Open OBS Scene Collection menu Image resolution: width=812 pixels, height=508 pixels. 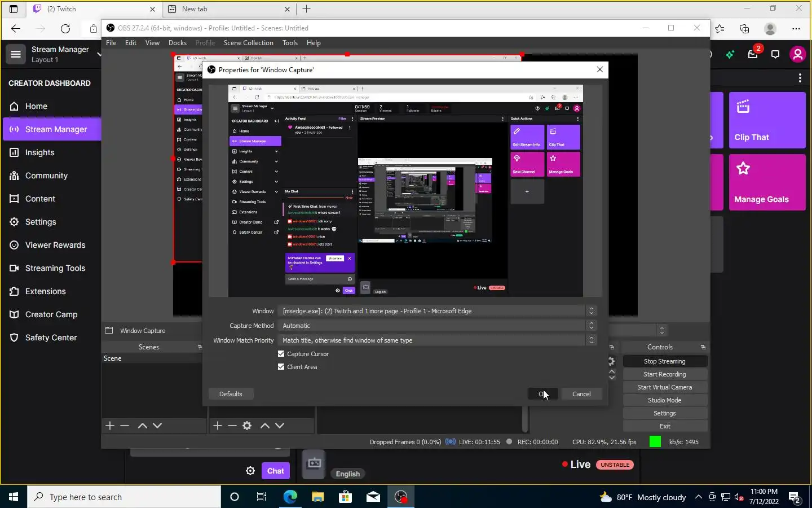pyautogui.click(x=249, y=43)
